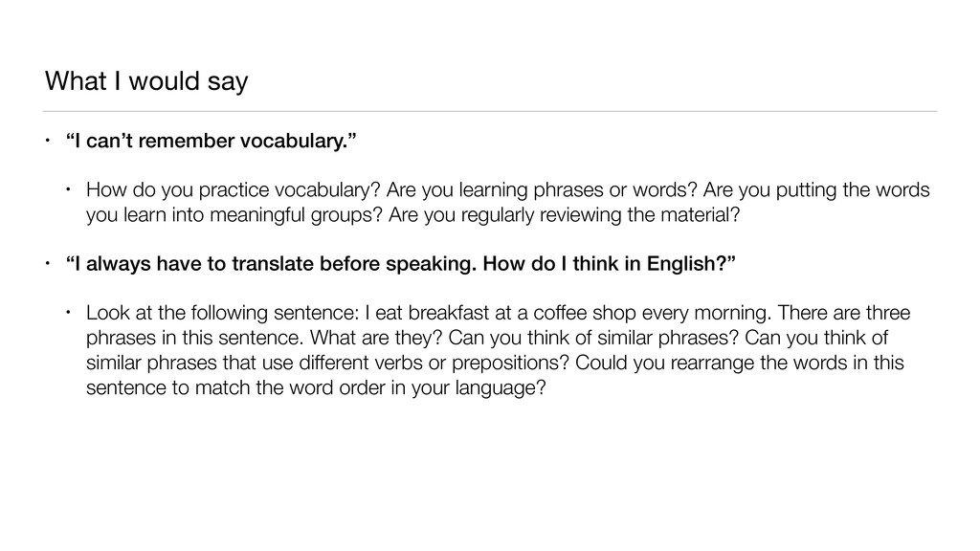
Task: Select the bold "I can't remember vocabulary." heading
Action: 215,143
